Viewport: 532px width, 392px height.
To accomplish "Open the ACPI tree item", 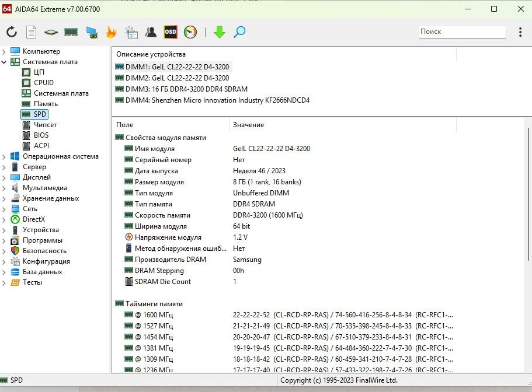I will 41,146.
